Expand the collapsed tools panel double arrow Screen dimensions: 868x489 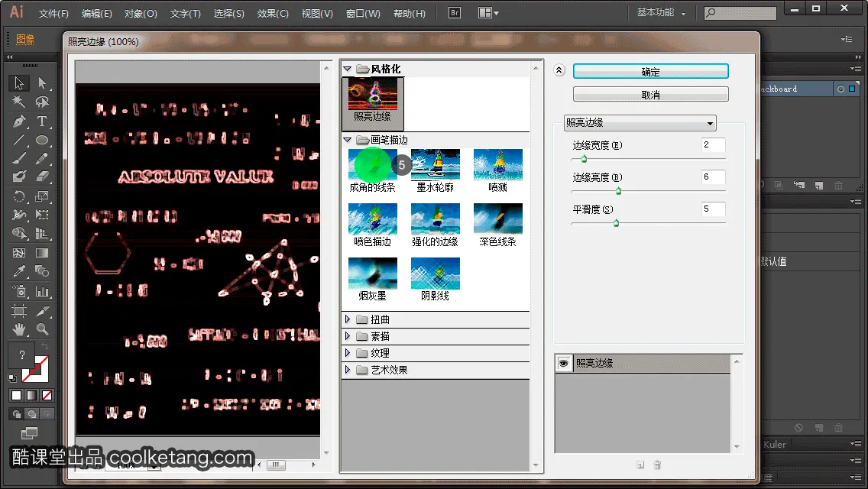tap(9, 57)
